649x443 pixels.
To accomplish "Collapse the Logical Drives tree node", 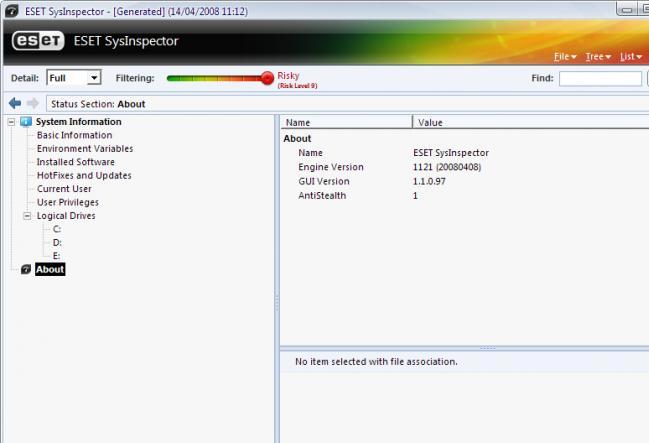I will [x=27, y=216].
